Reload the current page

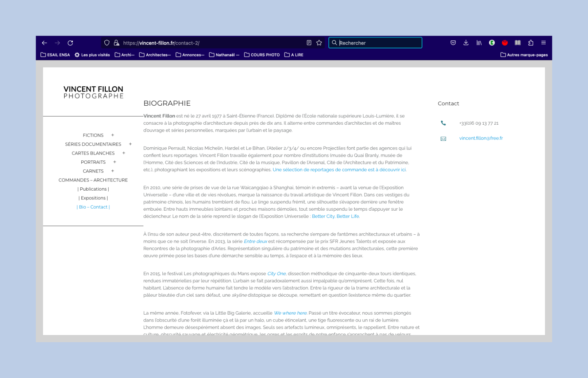click(70, 43)
